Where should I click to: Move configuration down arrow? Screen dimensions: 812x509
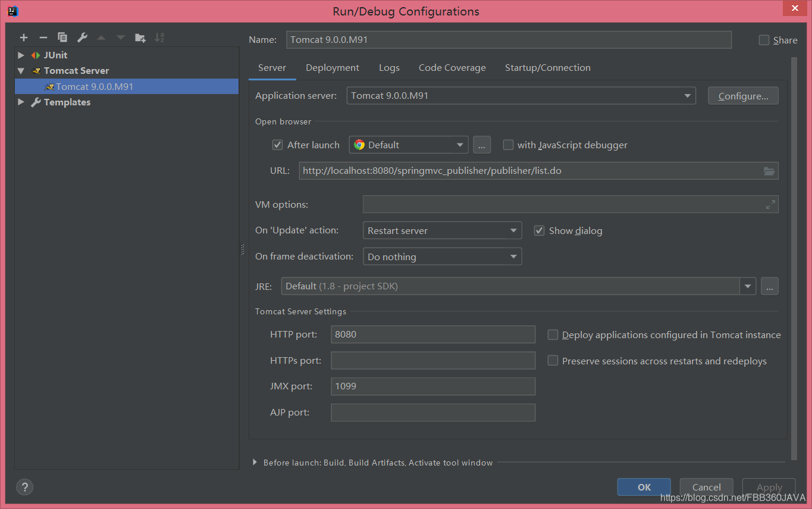tap(121, 38)
